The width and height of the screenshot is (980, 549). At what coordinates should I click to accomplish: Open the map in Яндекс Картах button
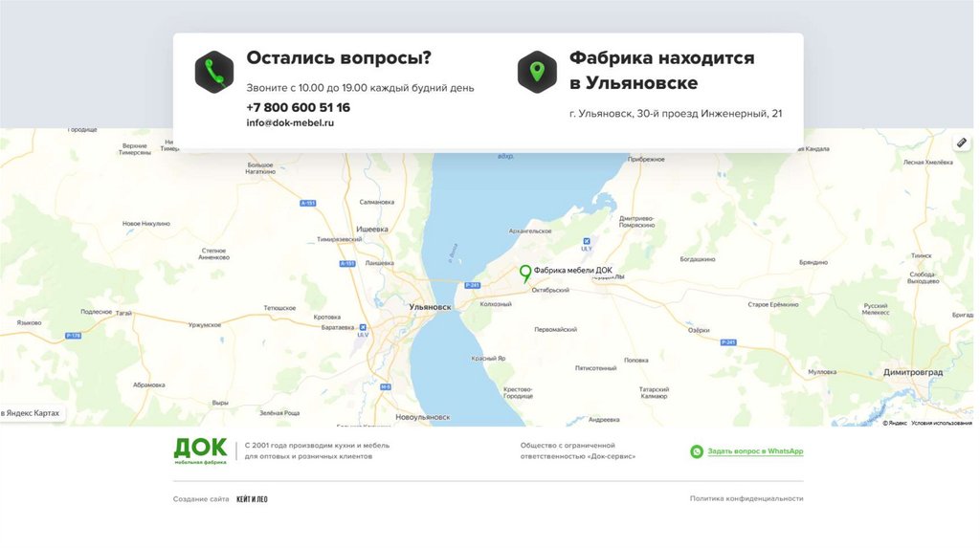pos(32,413)
